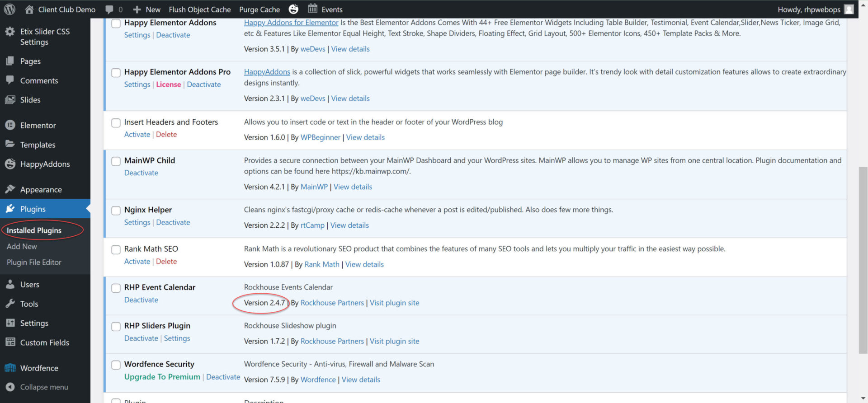Click the Etix Slider CSS gear icon
The width and height of the screenshot is (868, 403).
(10, 32)
